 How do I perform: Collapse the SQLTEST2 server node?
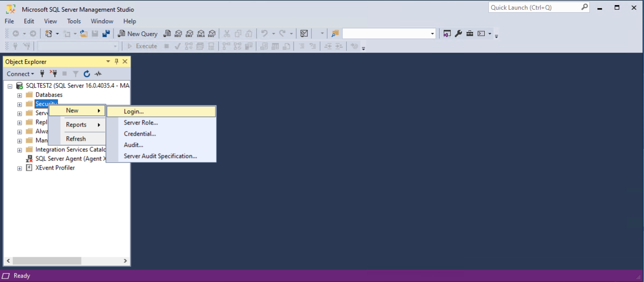tap(10, 86)
